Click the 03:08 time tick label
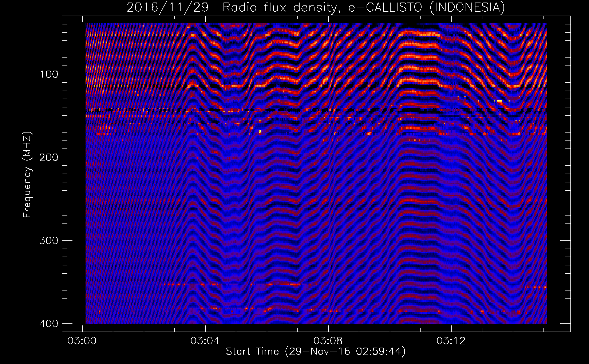This screenshot has width=589, height=364. point(328,341)
